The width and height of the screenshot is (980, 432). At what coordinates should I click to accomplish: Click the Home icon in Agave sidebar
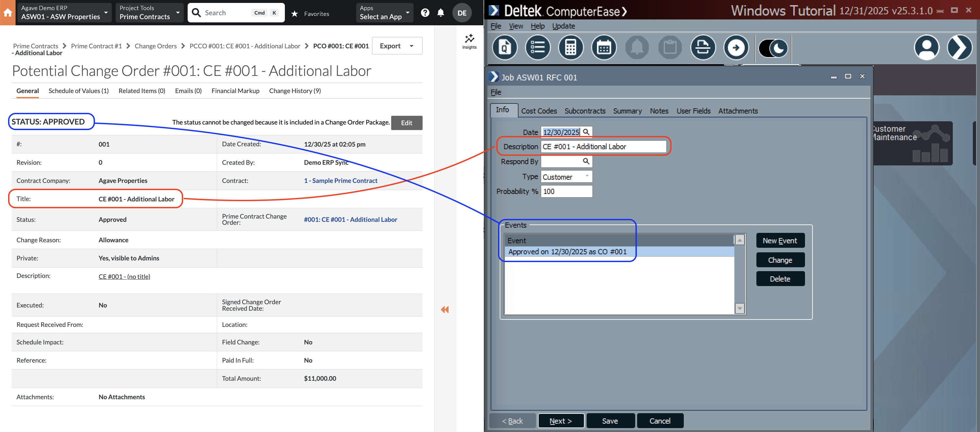click(7, 13)
